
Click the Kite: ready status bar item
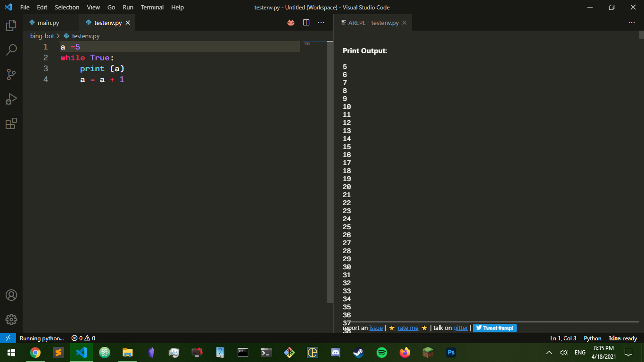pos(623,338)
